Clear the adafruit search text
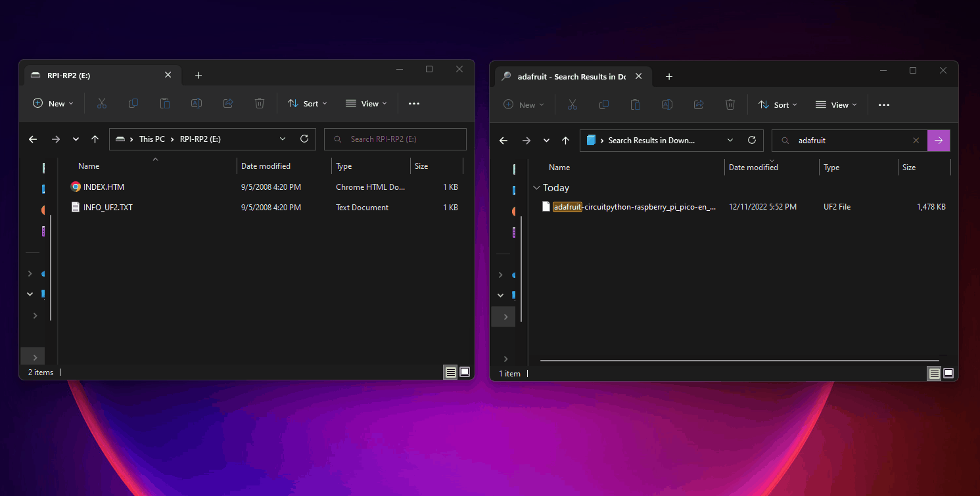The width and height of the screenshot is (980, 496). 916,141
